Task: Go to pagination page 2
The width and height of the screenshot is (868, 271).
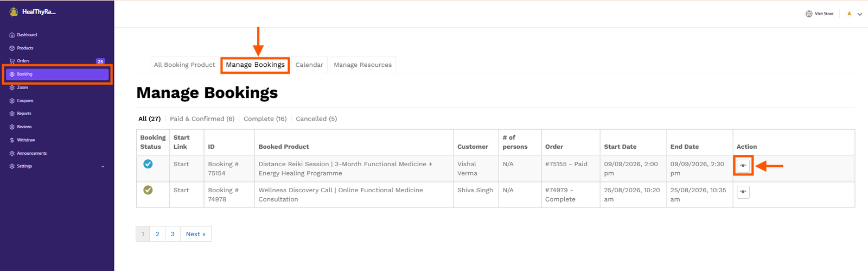Action: [157, 234]
